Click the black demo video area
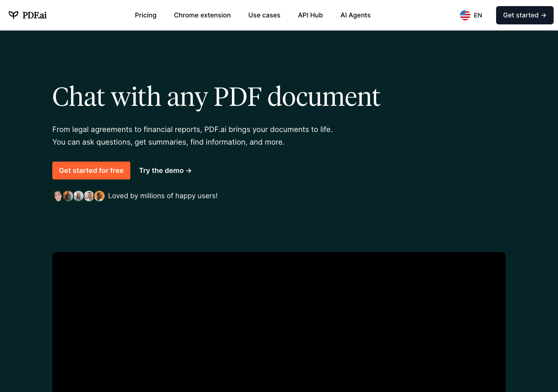 pos(279,322)
